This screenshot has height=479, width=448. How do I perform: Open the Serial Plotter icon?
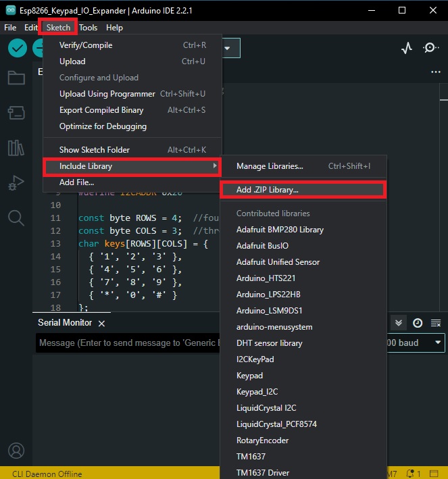click(x=407, y=48)
